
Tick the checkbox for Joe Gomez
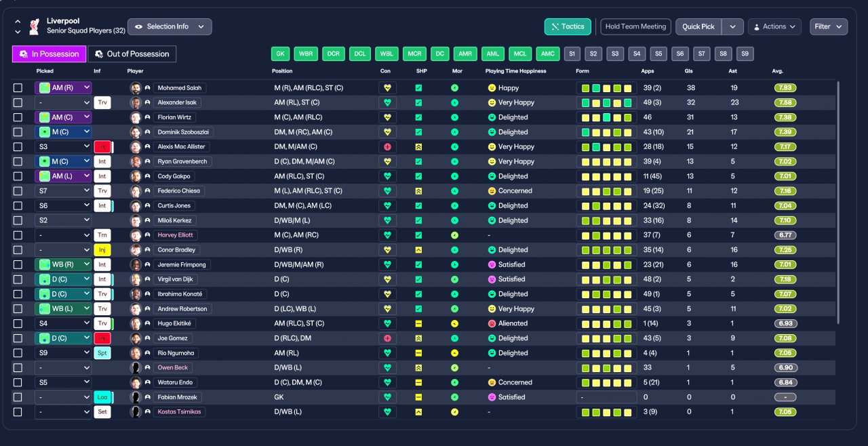(x=18, y=338)
